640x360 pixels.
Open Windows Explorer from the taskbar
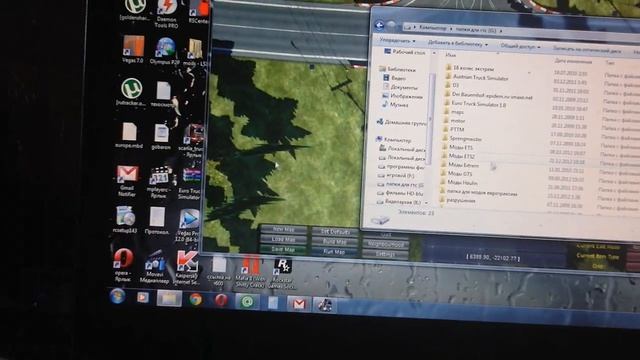(169, 298)
